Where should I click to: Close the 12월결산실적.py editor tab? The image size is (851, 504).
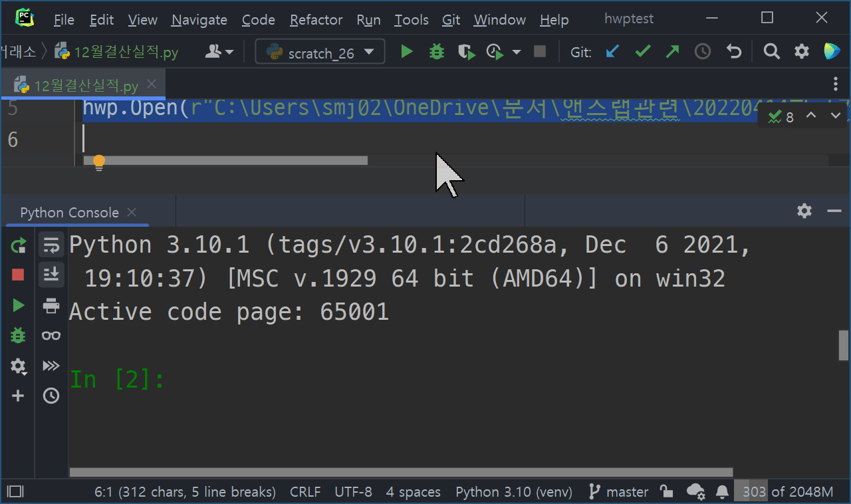pos(152,84)
